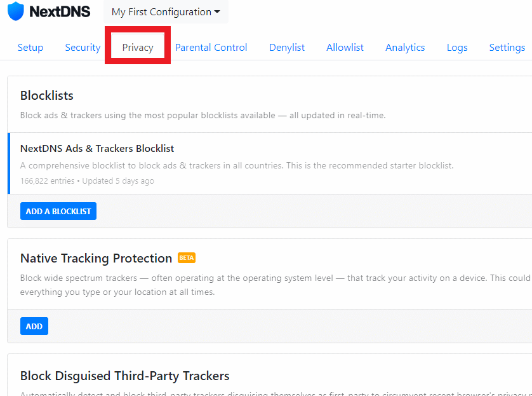Open the Denylist tab

tap(287, 47)
